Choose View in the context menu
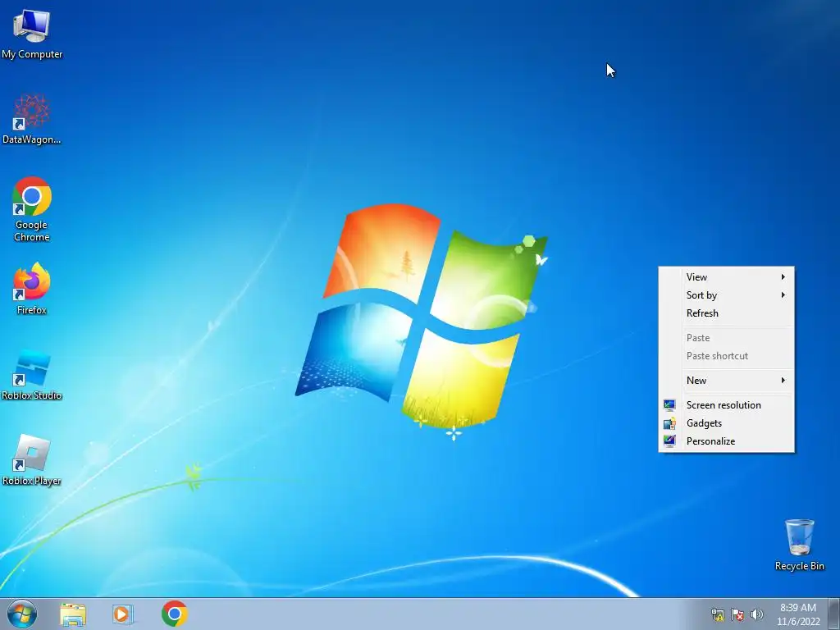 [727, 277]
